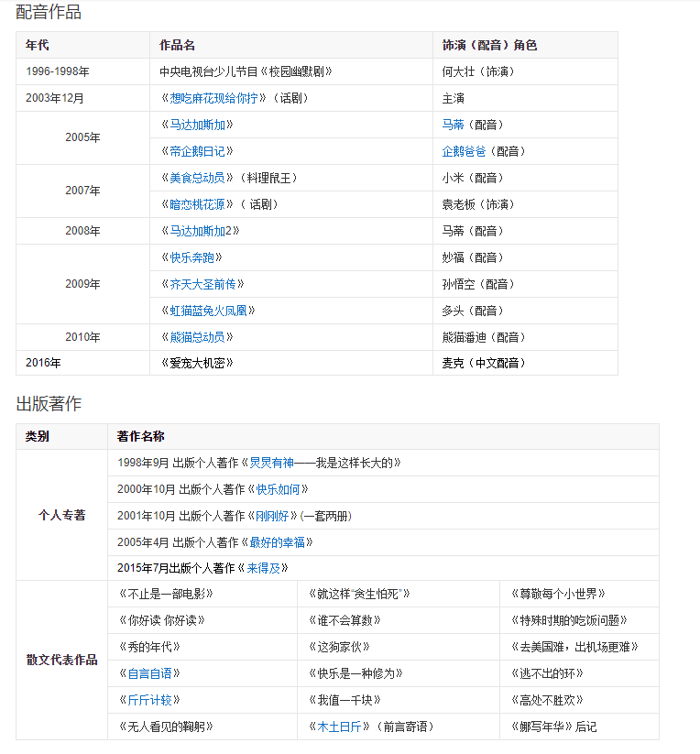Open the 熊猫总动员 link
The height and width of the screenshot is (754, 700).
tap(197, 337)
